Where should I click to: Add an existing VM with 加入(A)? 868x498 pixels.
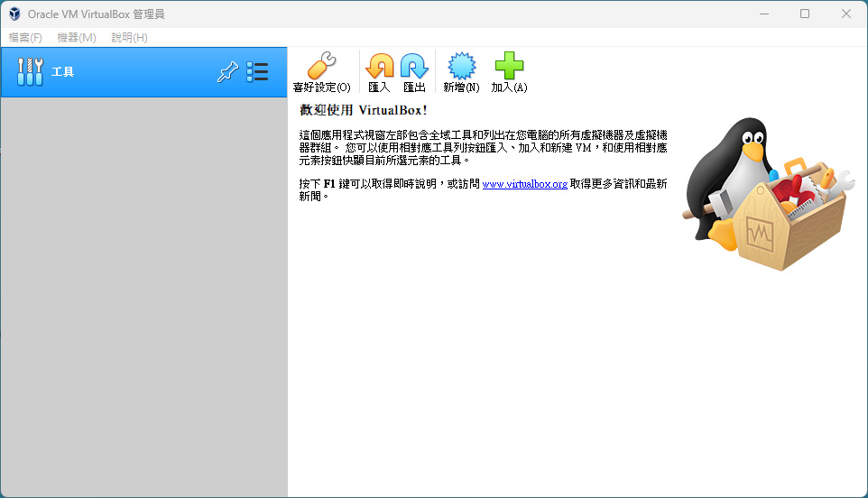(509, 72)
